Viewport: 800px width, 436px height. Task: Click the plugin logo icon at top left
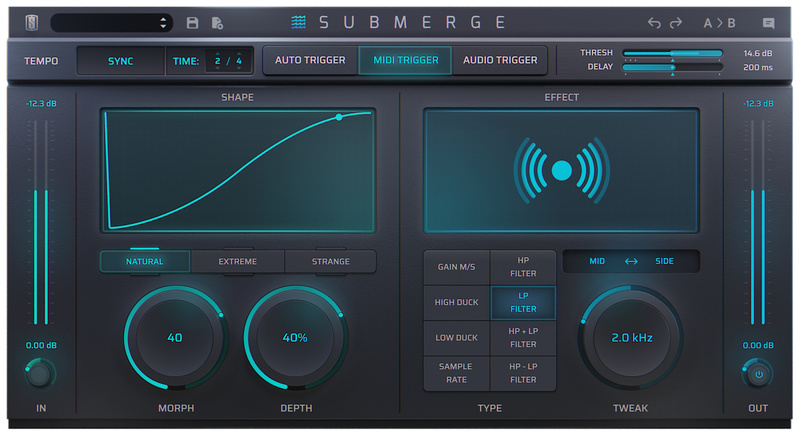pyautogui.click(x=31, y=22)
